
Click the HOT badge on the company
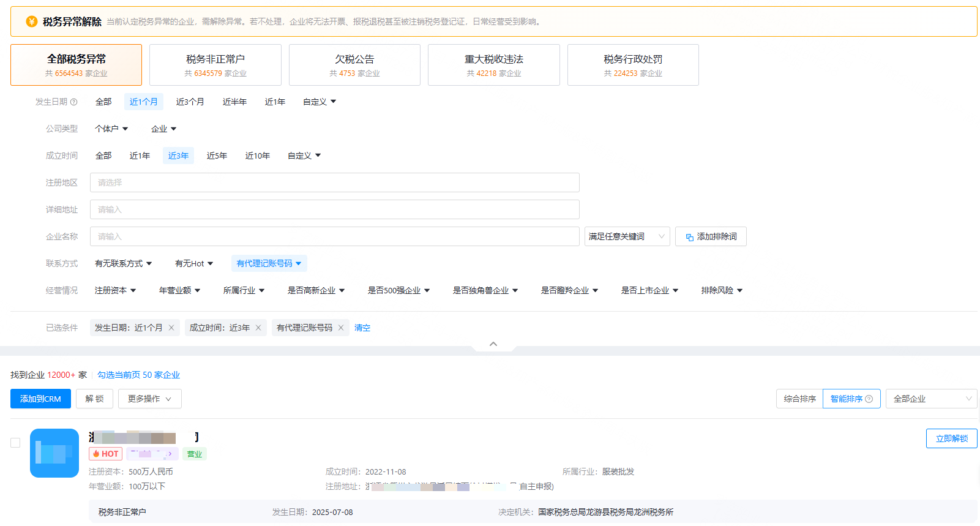tap(106, 454)
